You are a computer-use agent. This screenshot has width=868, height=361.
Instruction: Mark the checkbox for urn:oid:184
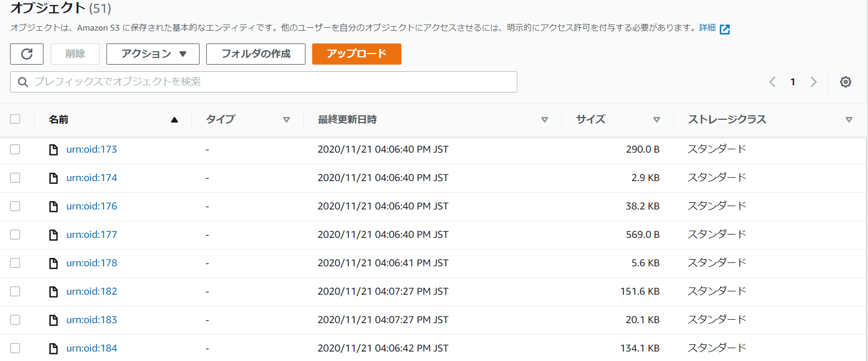[15, 348]
